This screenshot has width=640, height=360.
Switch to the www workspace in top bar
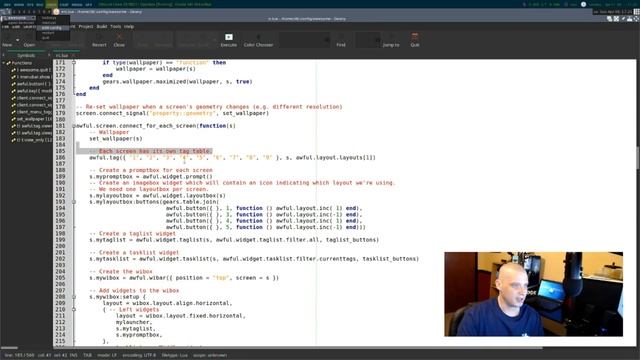pyautogui.click(x=19, y=4)
